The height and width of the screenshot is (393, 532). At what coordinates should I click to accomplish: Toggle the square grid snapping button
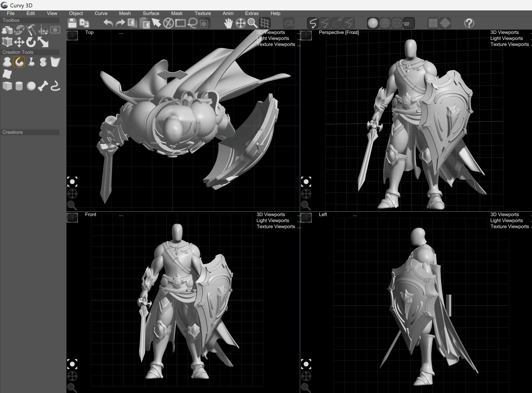pyautogui.click(x=433, y=23)
